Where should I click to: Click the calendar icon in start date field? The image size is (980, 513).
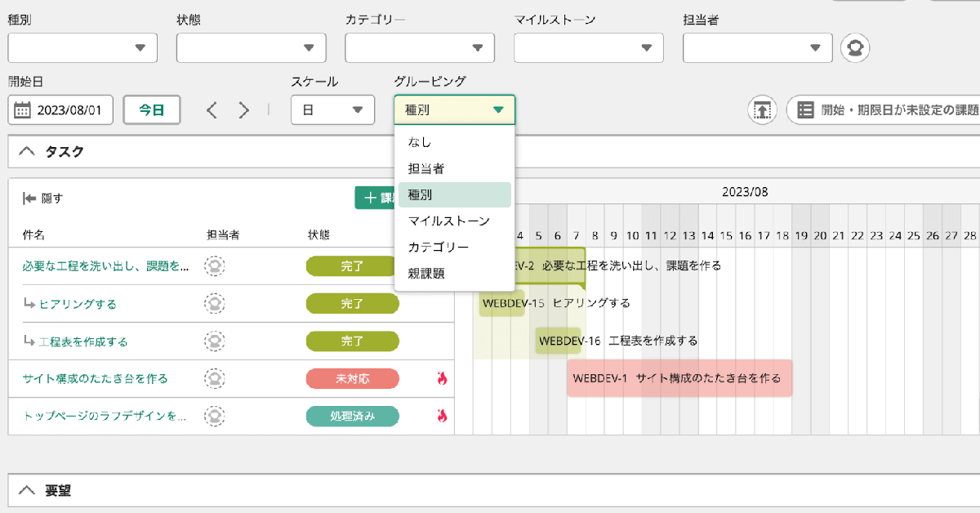coord(22,110)
